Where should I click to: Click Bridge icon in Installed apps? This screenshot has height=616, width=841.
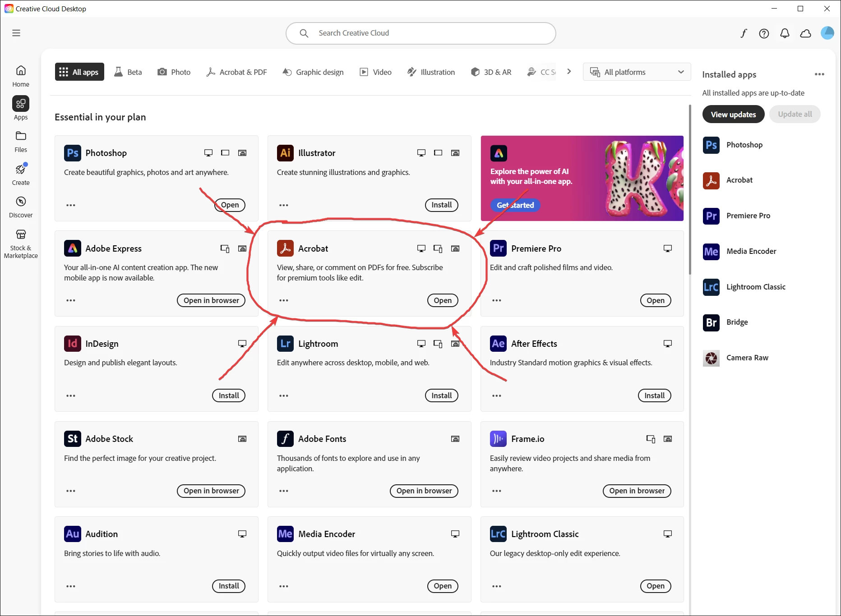711,322
